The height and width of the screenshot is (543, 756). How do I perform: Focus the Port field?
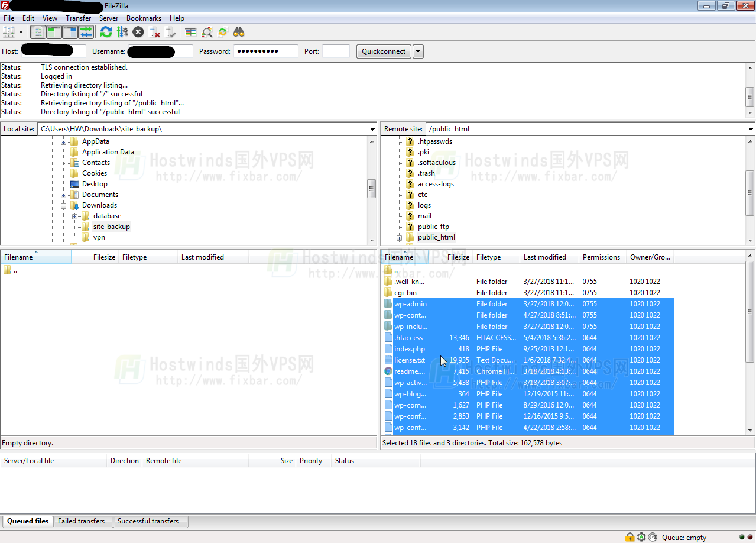click(x=336, y=51)
